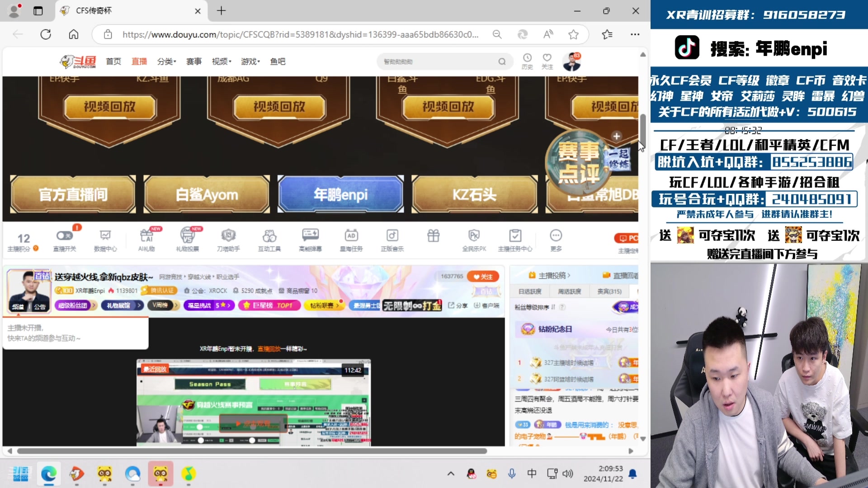The image size is (868, 488).
Task: Click the user avatar in Douyu header
Action: click(571, 62)
